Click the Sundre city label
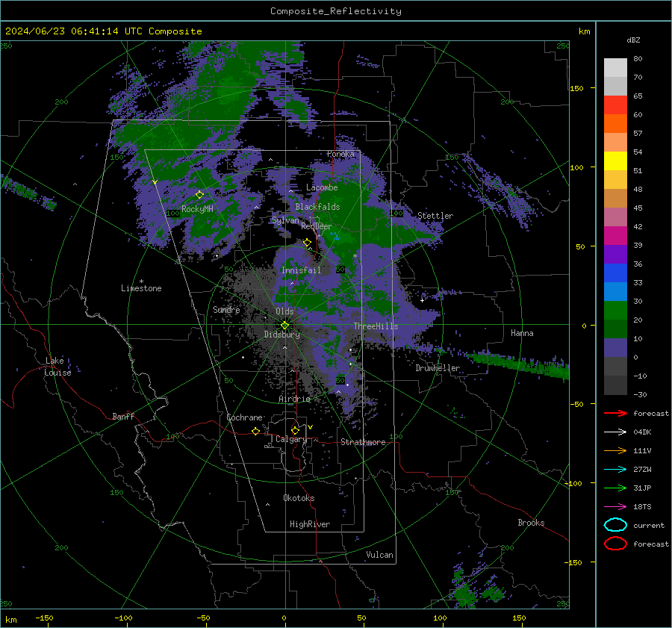672x628 pixels. tap(226, 309)
